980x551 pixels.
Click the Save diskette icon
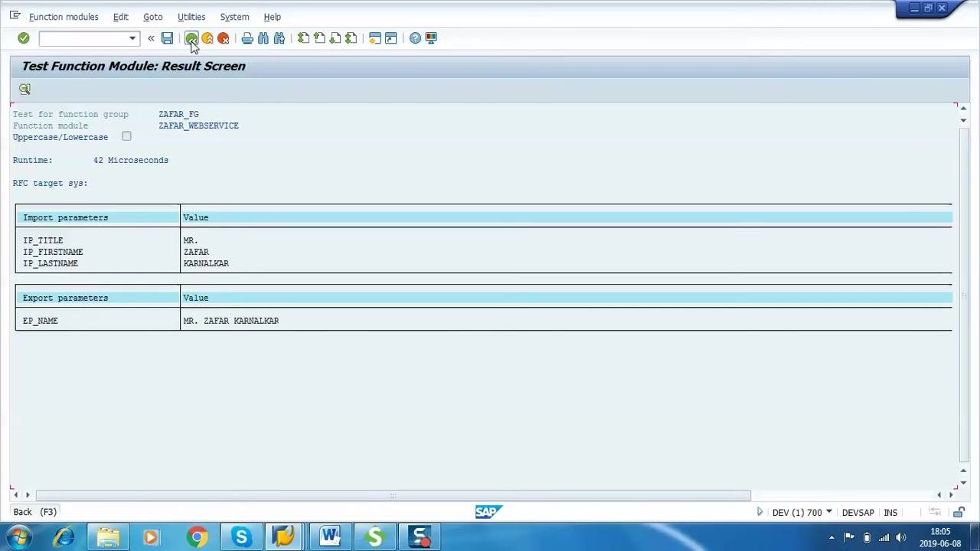167,38
